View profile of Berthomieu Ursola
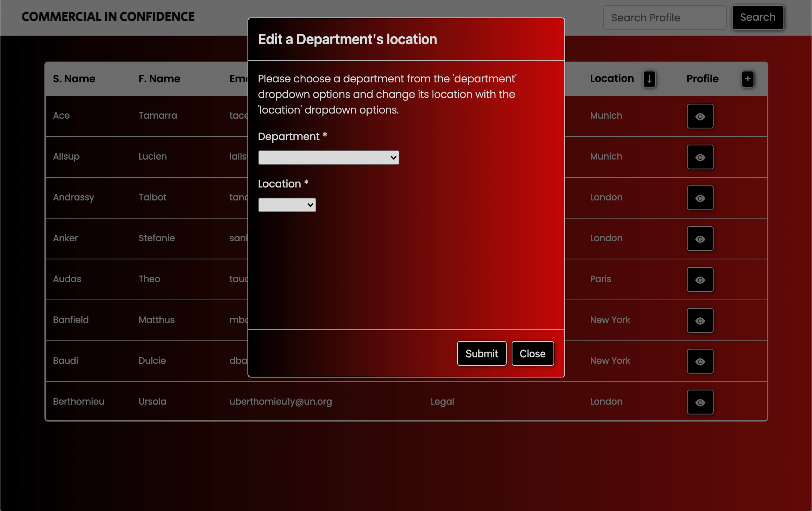812x511 pixels. [x=700, y=402]
